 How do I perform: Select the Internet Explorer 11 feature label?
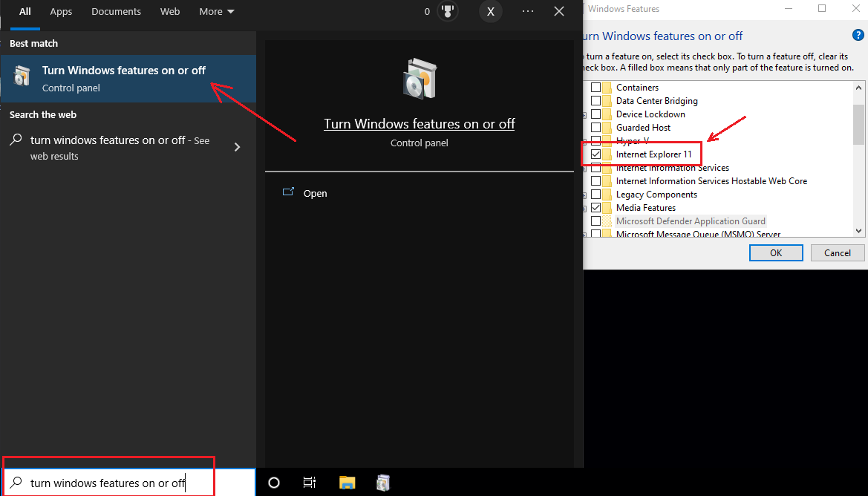click(653, 154)
